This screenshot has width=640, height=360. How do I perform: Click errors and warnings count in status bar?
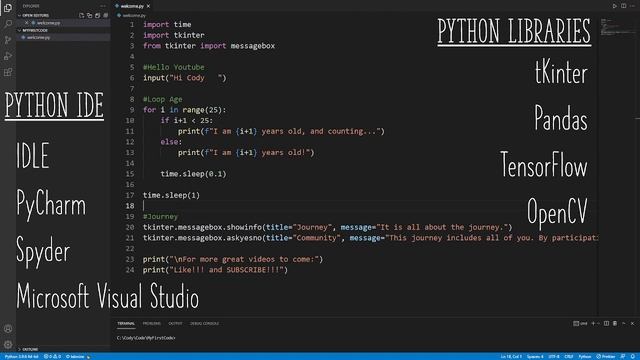pos(52,356)
